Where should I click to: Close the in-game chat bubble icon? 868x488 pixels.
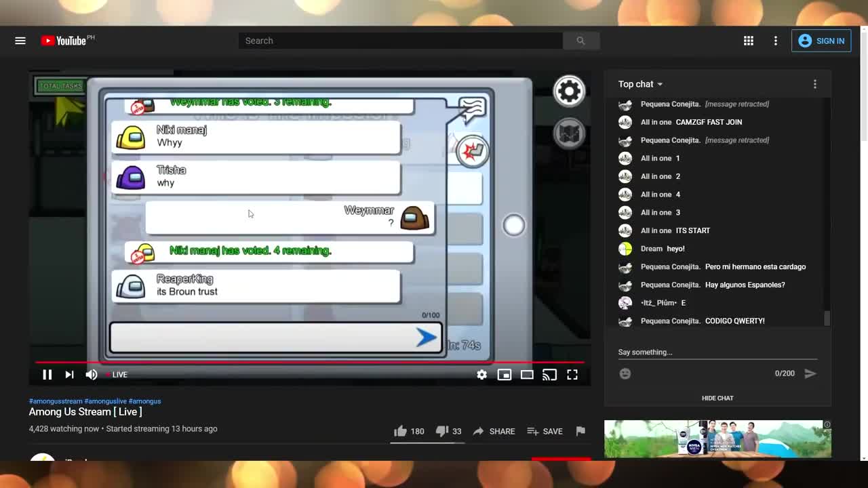472,108
